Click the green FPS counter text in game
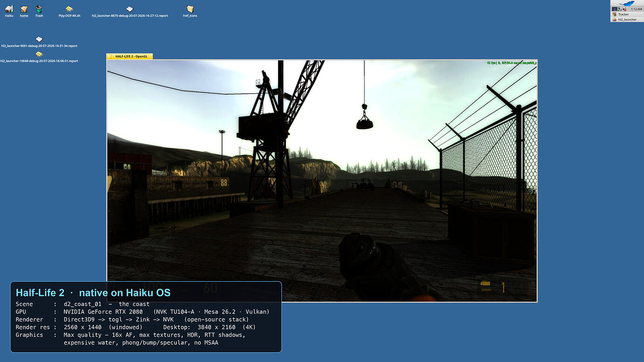644x362 pixels. (511, 63)
